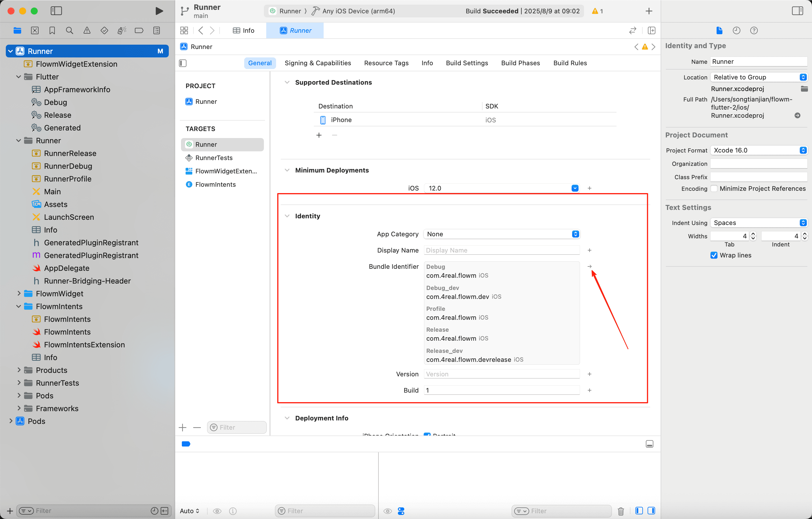Toggle the Wrap lines checkbox

click(714, 255)
